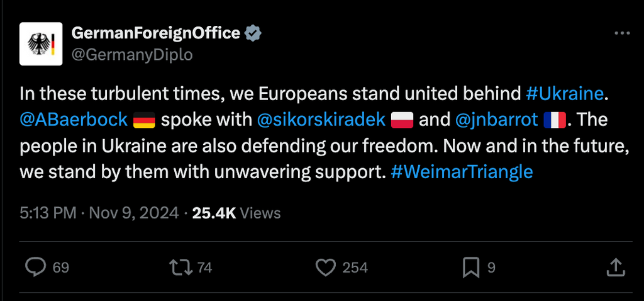Click the blue verified badge
The width and height of the screenshot is (644, 301).
(x=253, y=33)
